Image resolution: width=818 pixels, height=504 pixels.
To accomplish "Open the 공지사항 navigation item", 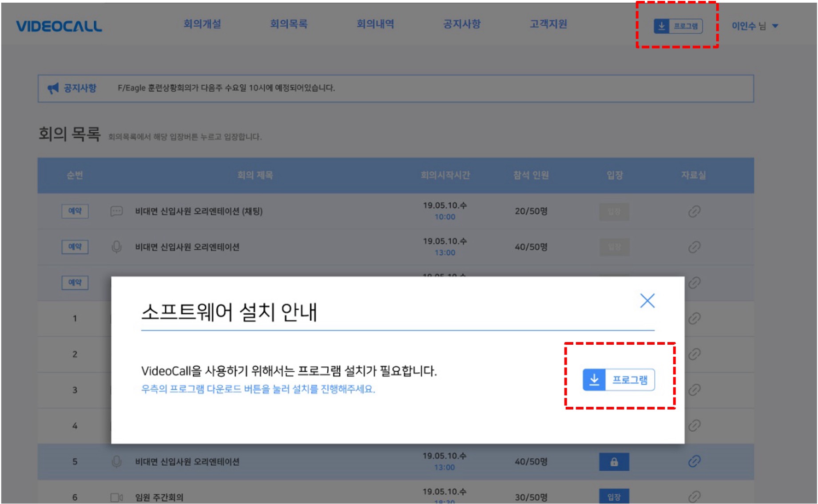I will (x=460, y=25).
